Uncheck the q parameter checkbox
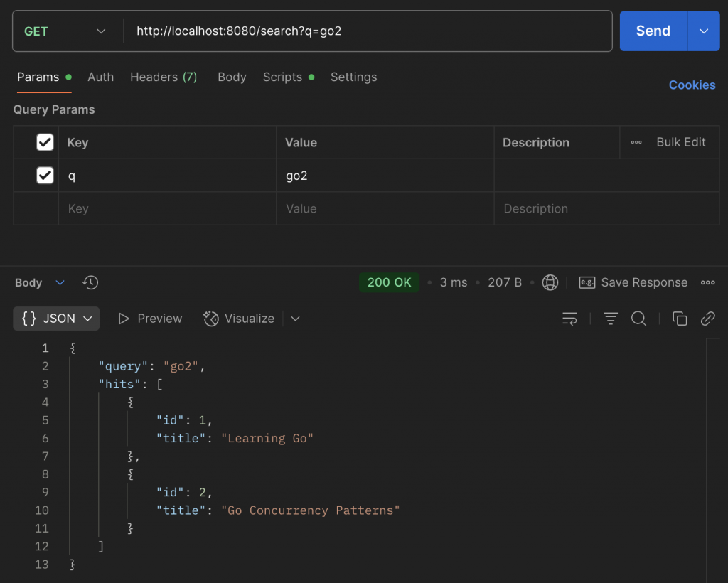Image resolution: width=728 pixels, height=583 pixels. 45,175
